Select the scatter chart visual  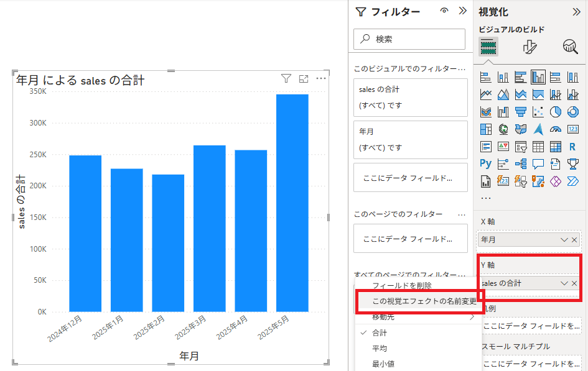(x=538, y=112)
